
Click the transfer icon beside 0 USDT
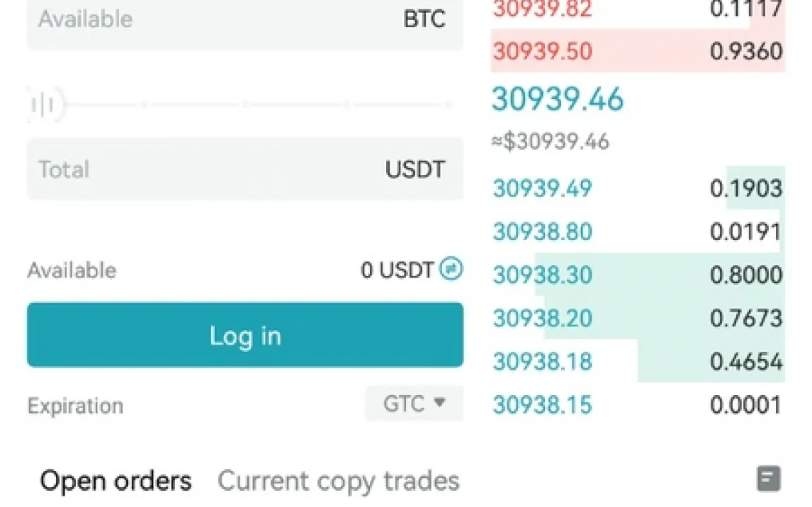[x=451, y=269]
